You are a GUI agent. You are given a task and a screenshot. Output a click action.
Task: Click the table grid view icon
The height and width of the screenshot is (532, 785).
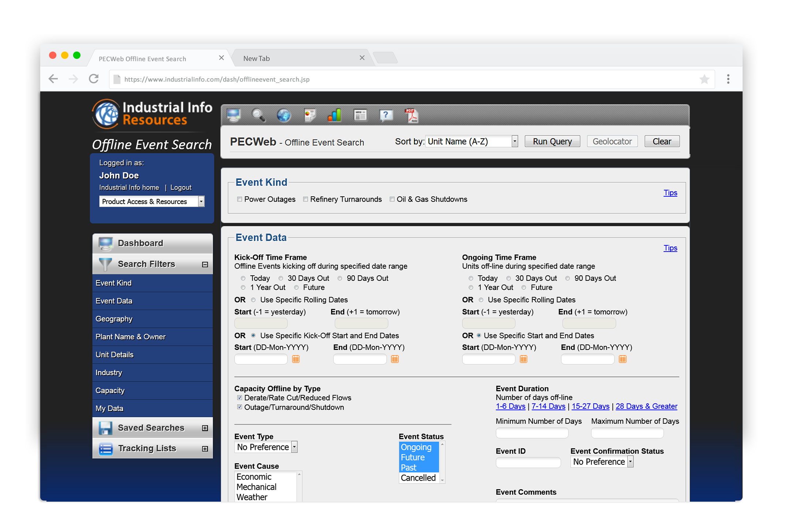pos(360,115)
